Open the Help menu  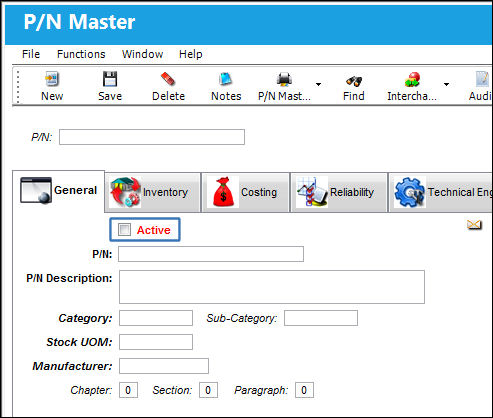(x=190, y=54)
